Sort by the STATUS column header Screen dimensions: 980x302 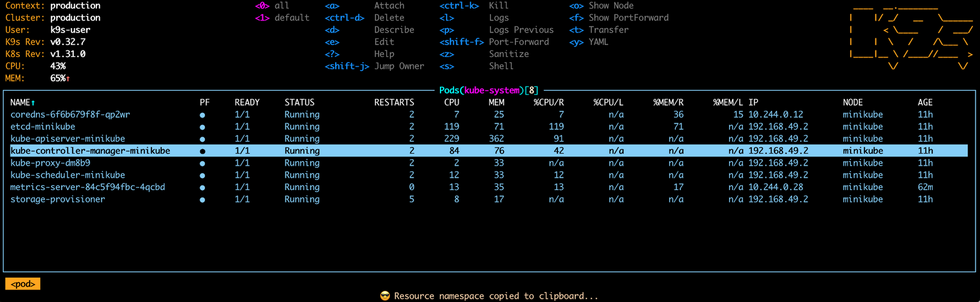(x=299, y=103)
